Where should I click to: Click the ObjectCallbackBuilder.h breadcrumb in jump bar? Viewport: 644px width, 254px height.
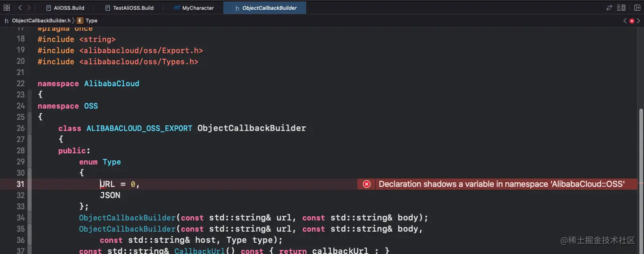coord(41,21)
